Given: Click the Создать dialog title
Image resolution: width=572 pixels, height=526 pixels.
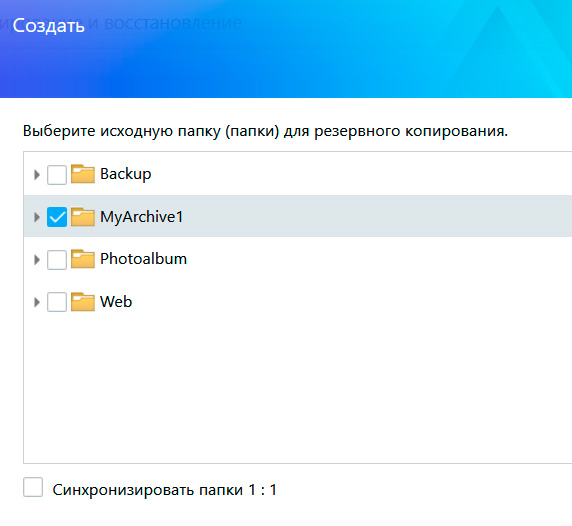Looking at the screenshot, I should tap(49, 26).
